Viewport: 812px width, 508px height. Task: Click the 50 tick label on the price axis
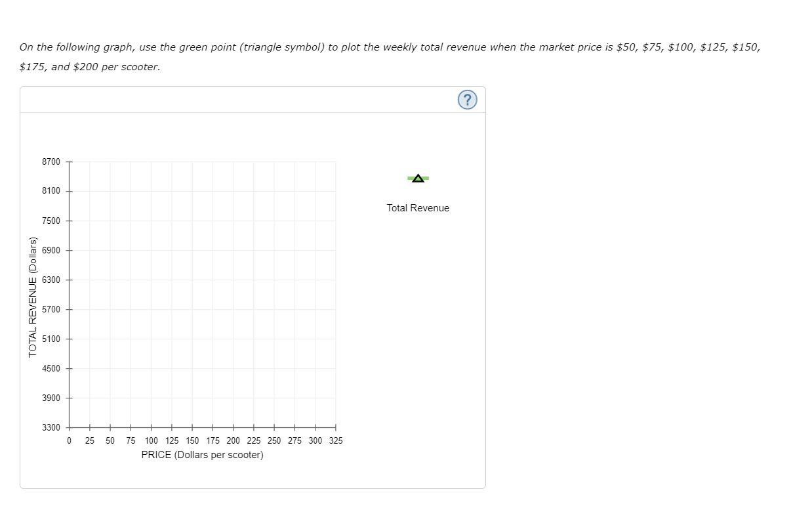[110, 441]
